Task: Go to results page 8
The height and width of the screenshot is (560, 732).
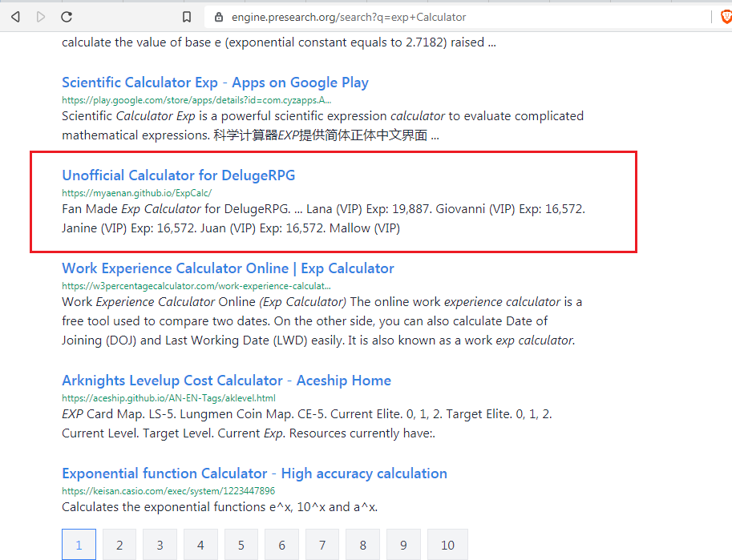Action: [362, 545]
